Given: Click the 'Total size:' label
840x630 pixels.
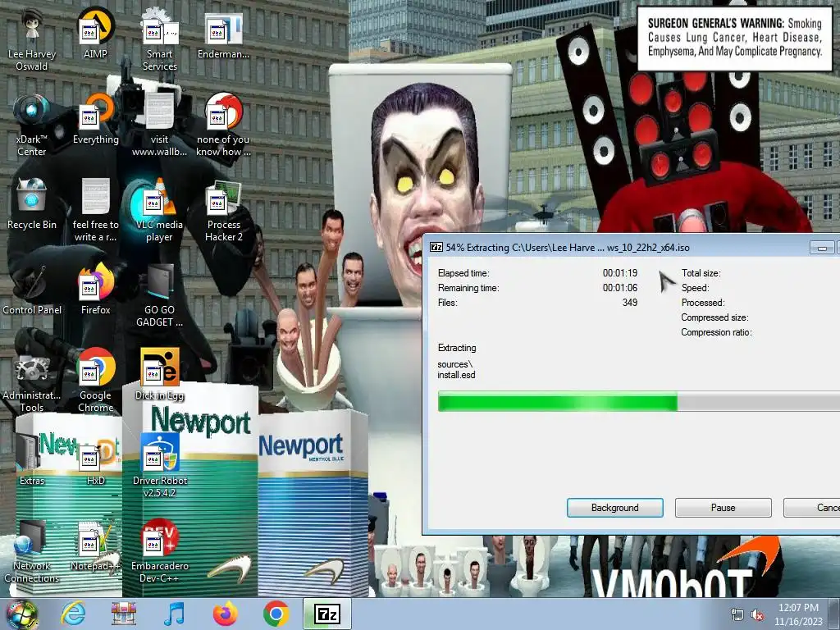Looking at the screenshot, I should pos(701,273).
